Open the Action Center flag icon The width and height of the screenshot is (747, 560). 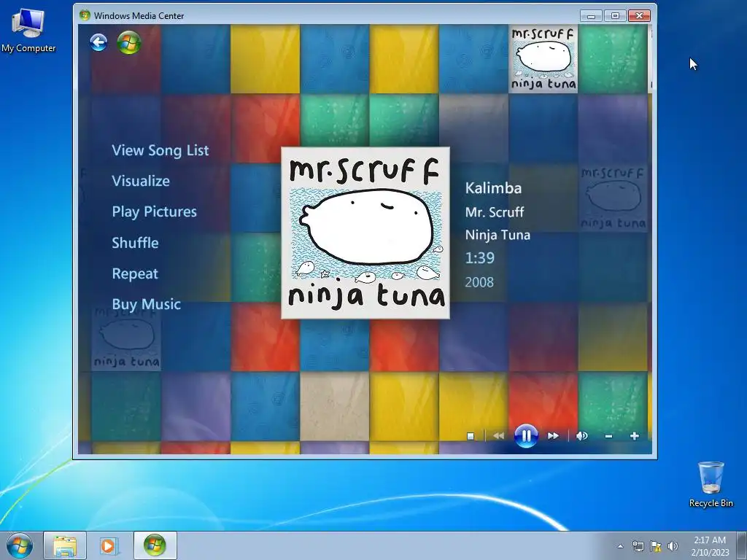coord(656,546)
